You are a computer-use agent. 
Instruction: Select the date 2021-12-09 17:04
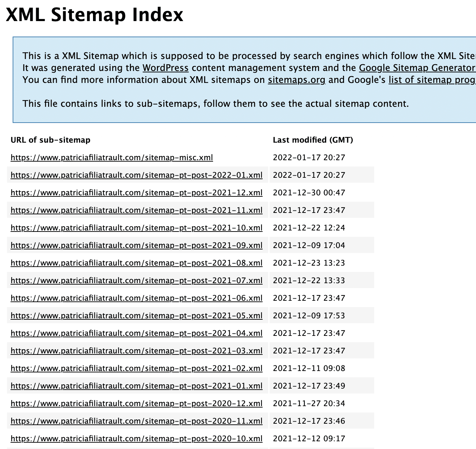[309, 245]
